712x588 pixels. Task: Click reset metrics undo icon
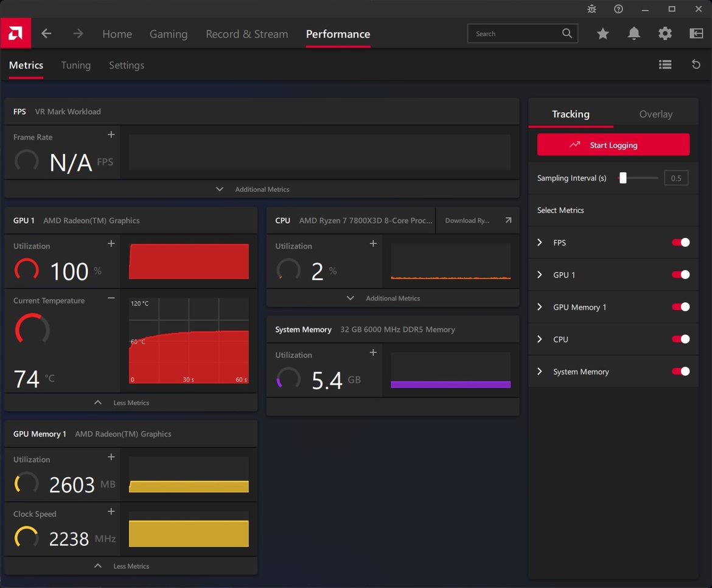point(696,65)
